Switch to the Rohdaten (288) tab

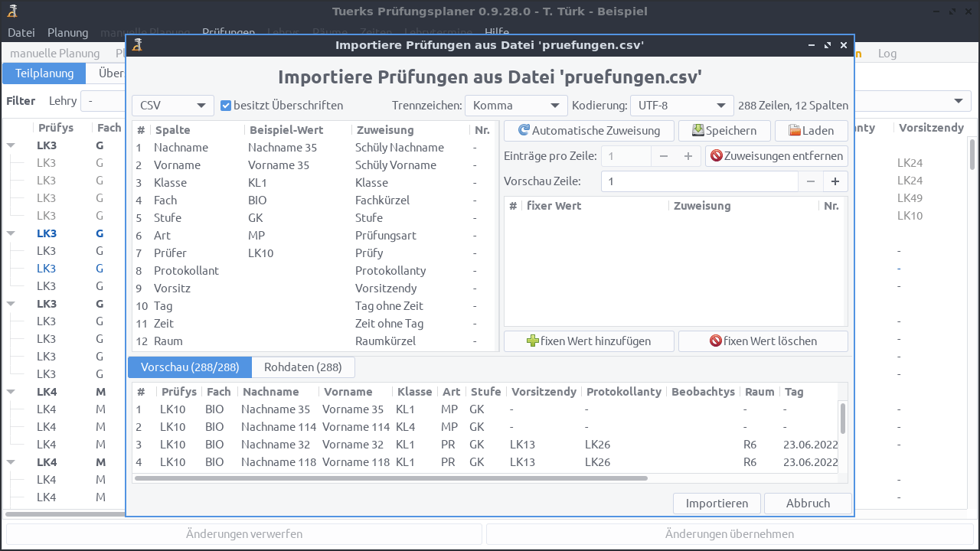tap(302, 367)
